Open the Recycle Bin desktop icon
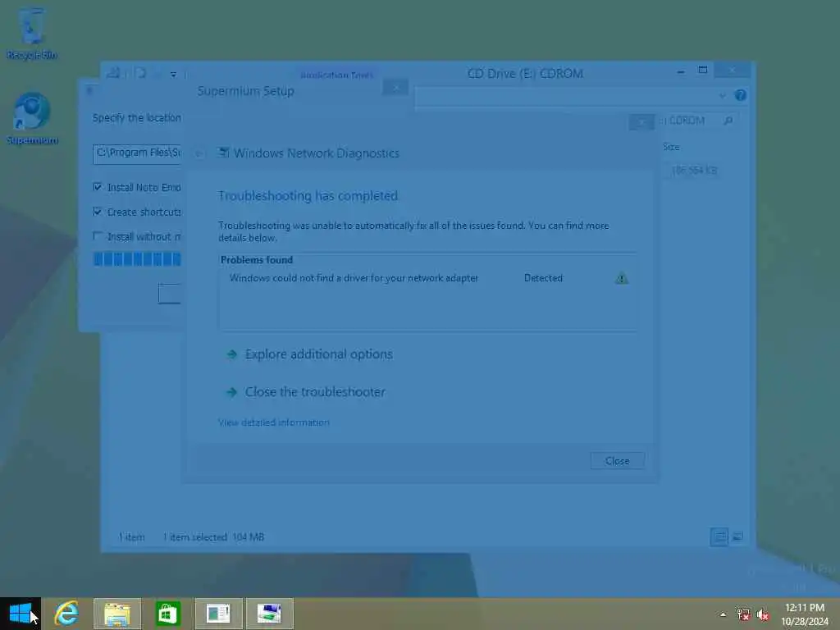This screenshot has width=840, height=630. [x=32, y=33]
